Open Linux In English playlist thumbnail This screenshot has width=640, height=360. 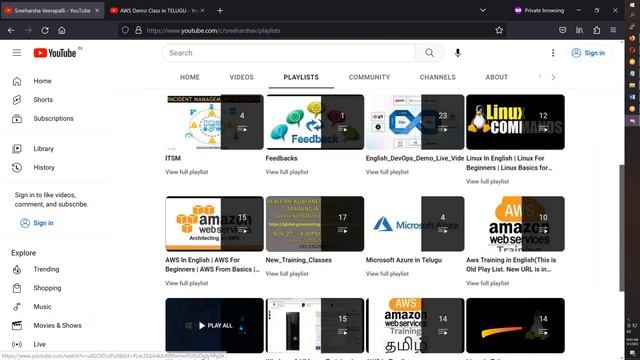point(515,122)
